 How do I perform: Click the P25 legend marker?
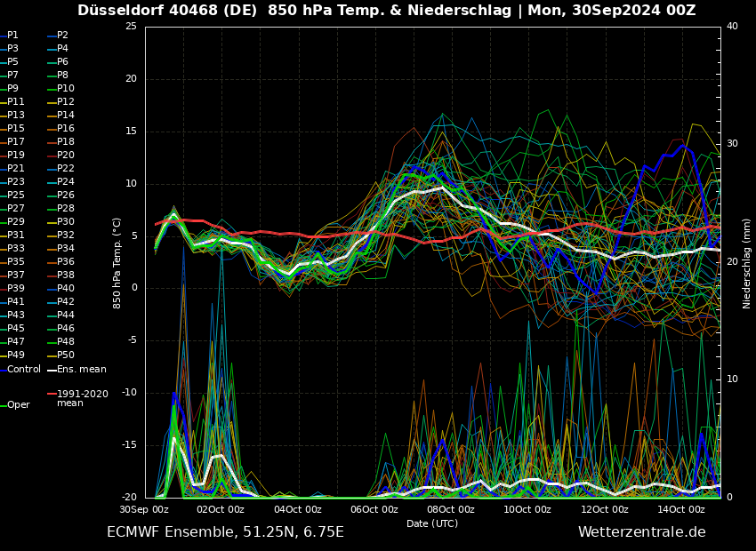coord(12,196)
